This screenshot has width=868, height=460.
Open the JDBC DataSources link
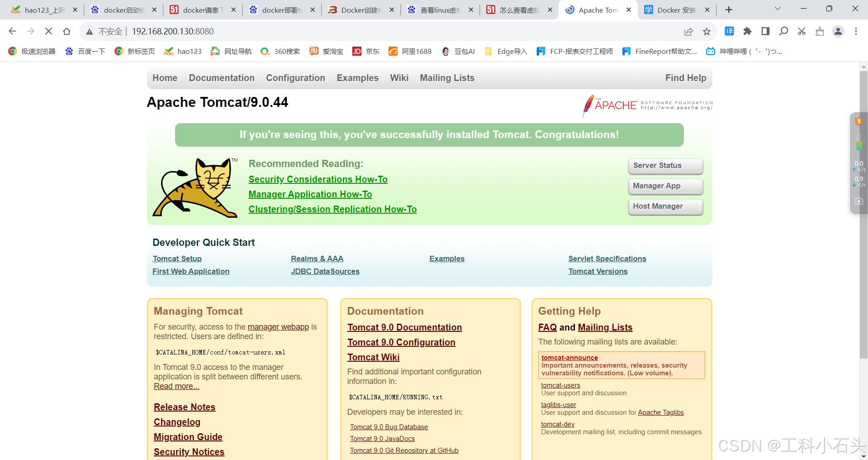(325, 271)
